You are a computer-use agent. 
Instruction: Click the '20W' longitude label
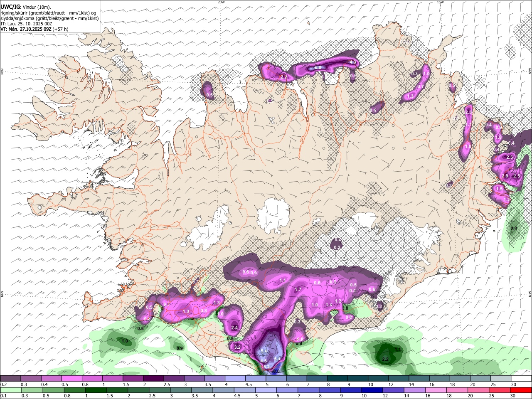221,2
